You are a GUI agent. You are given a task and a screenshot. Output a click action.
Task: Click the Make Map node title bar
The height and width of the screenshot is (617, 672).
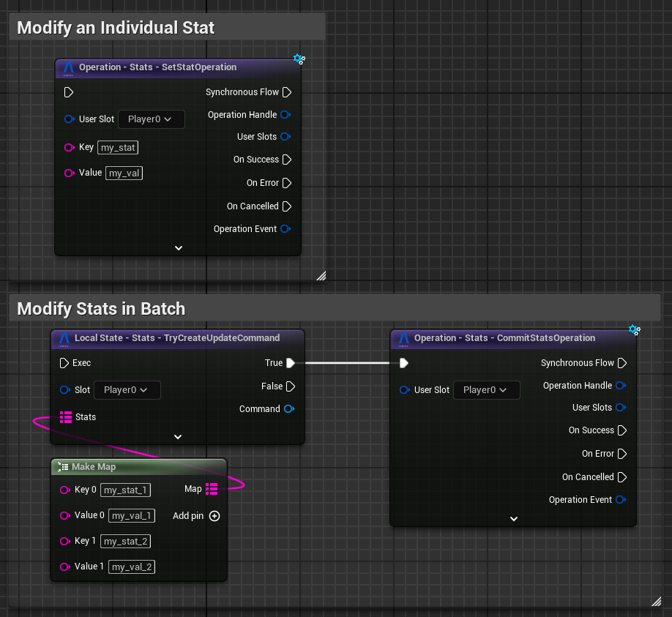click(138, 467)
